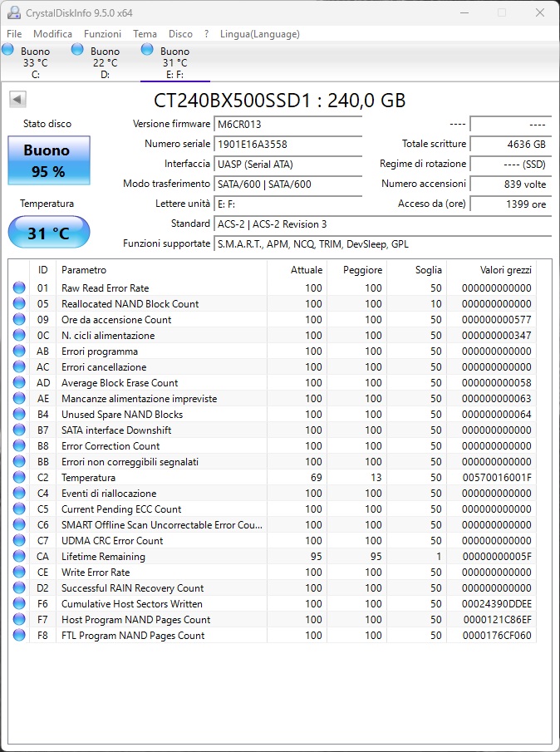This screenshot has height=752, width=560.
Task: Click SMART Offline Scan Uncorrectable Error parameter text
Action: [x=162, y=524]
